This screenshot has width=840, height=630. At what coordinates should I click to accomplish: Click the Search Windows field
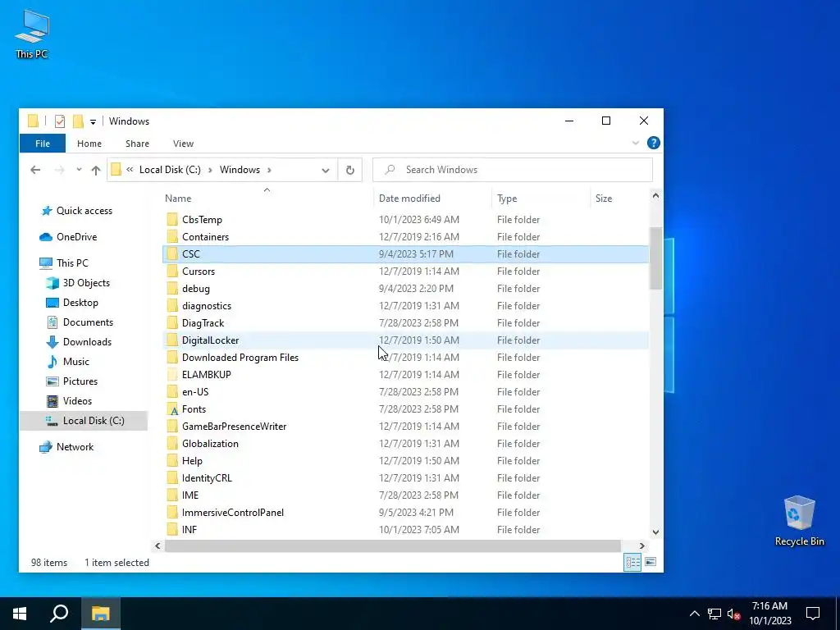click(x=513, y=170)
